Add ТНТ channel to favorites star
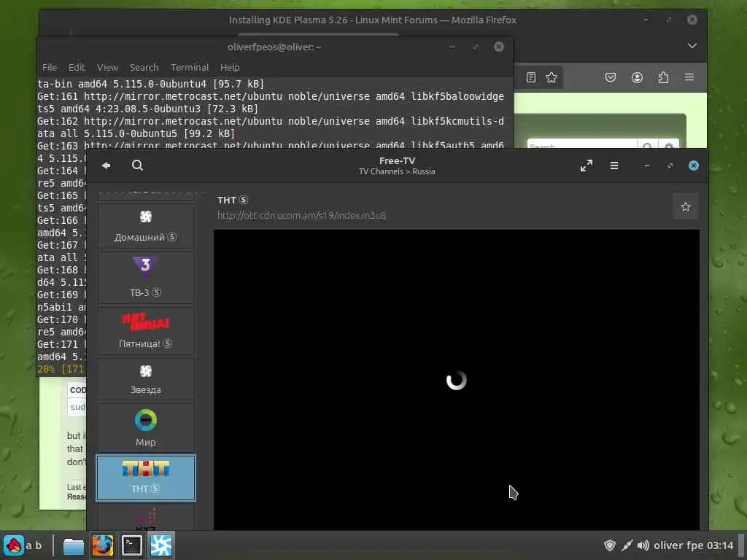 [x=686, y=206]
